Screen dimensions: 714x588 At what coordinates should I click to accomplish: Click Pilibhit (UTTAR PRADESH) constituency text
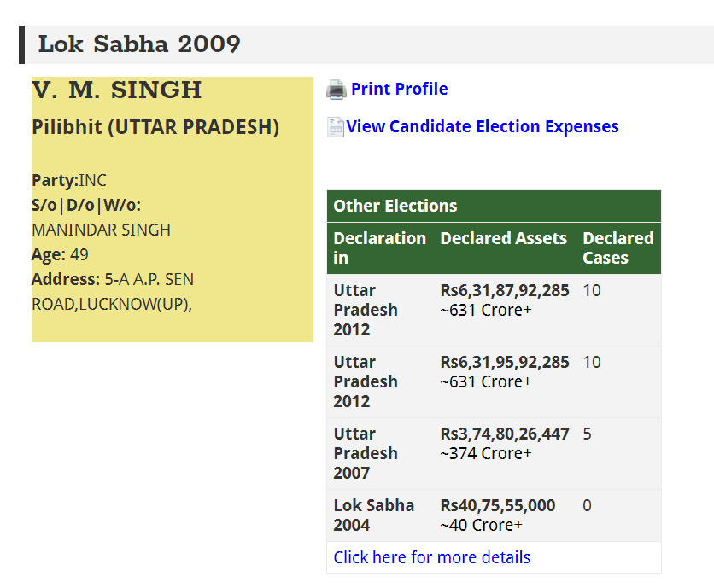coord(155,128)
